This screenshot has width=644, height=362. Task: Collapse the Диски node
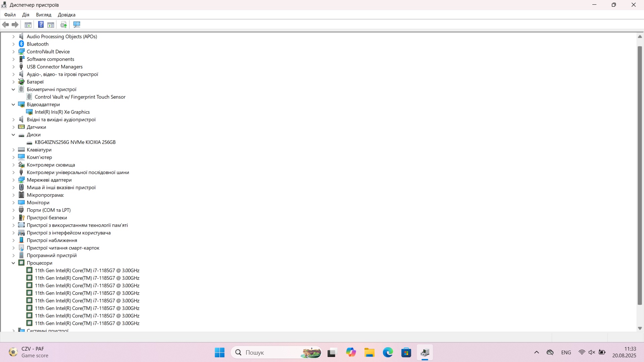point(13,135)
